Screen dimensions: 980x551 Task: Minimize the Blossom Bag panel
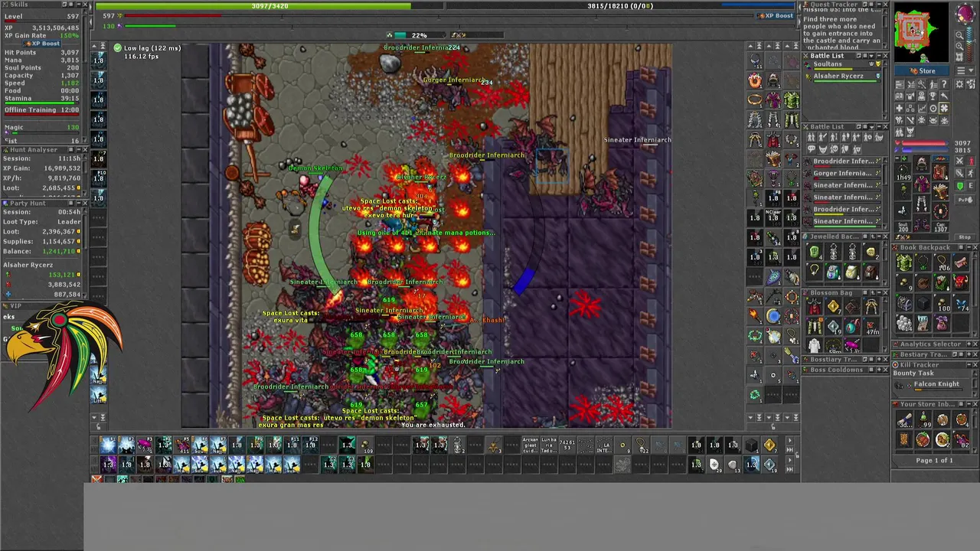point(879,293)
